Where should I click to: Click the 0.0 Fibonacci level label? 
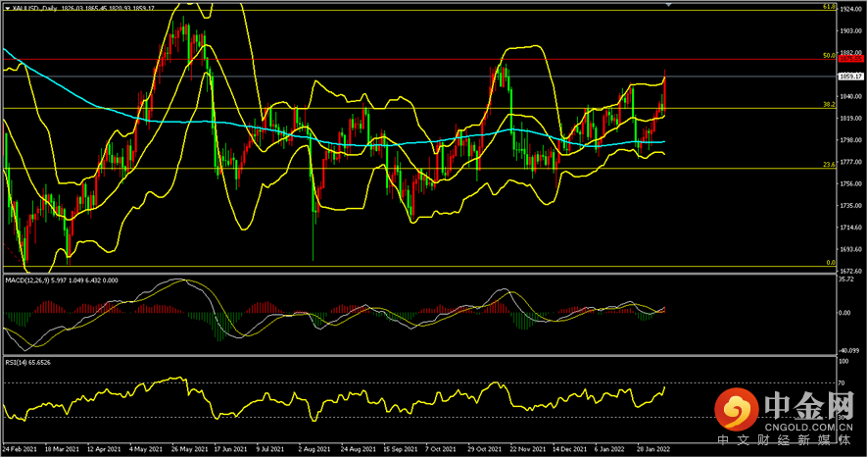click(830, 262)
